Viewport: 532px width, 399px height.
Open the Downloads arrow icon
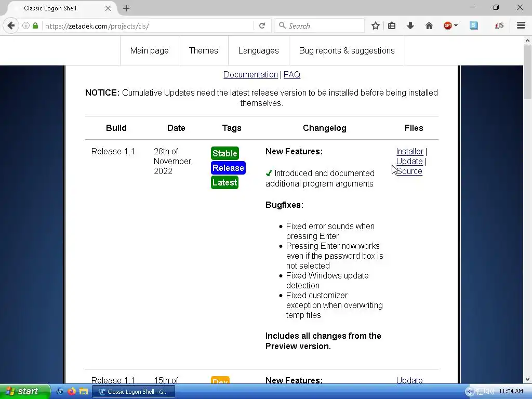(410, 26)
